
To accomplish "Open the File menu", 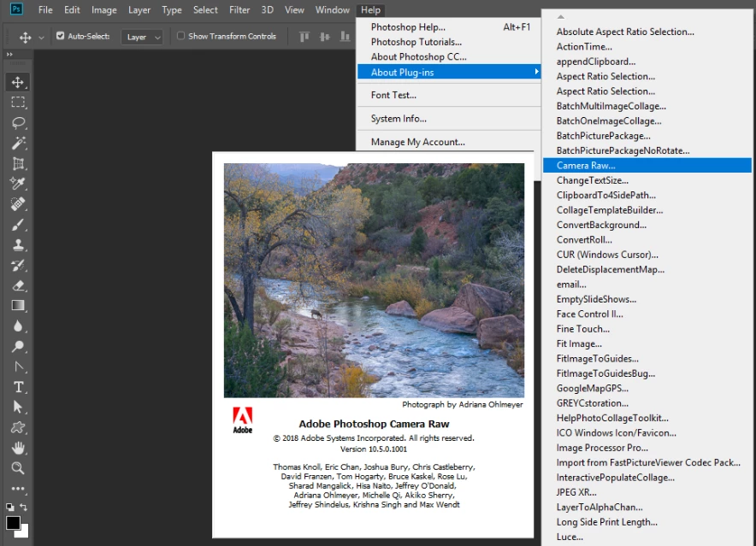I will coord(45,9).
